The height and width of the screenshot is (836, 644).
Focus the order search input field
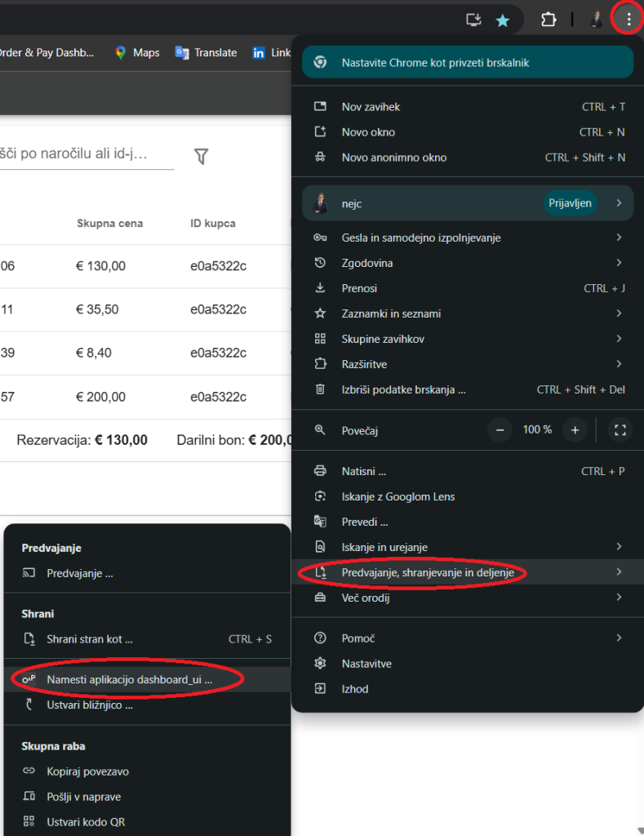pos(87,154)
